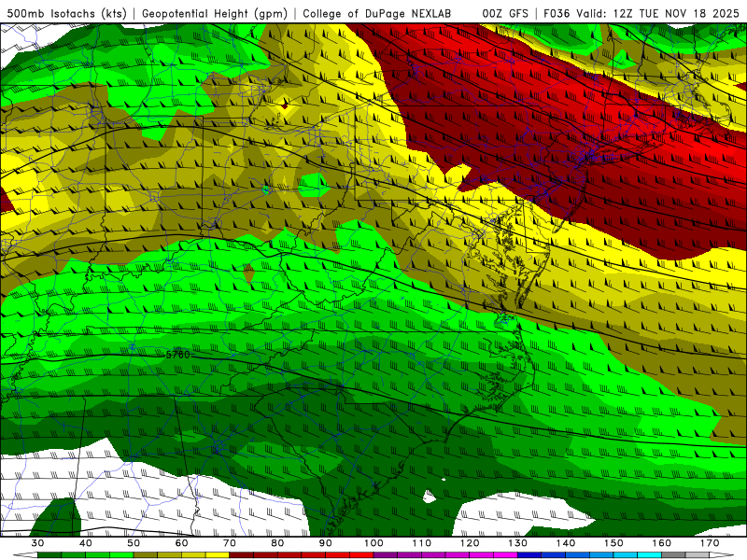The height and width of the screenshot is (560, 747).
Task: Click the 160 value on the legend
Action: 662,543
